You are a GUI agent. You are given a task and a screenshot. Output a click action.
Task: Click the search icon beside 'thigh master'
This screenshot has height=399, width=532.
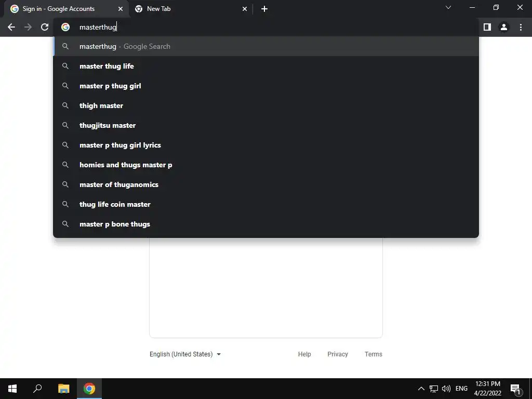click(65, 105)
